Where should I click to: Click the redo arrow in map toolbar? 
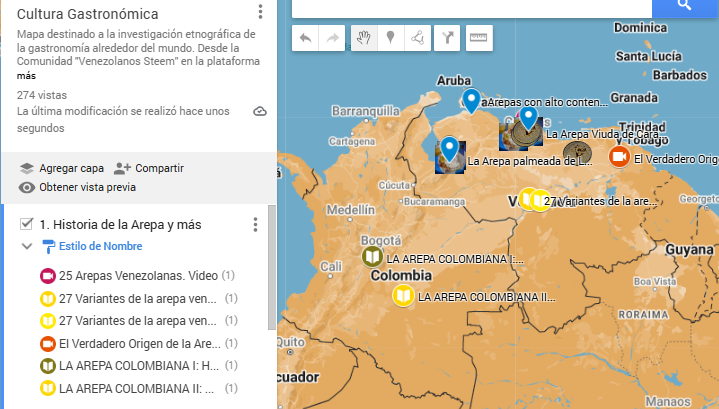[x=332, y=38]
